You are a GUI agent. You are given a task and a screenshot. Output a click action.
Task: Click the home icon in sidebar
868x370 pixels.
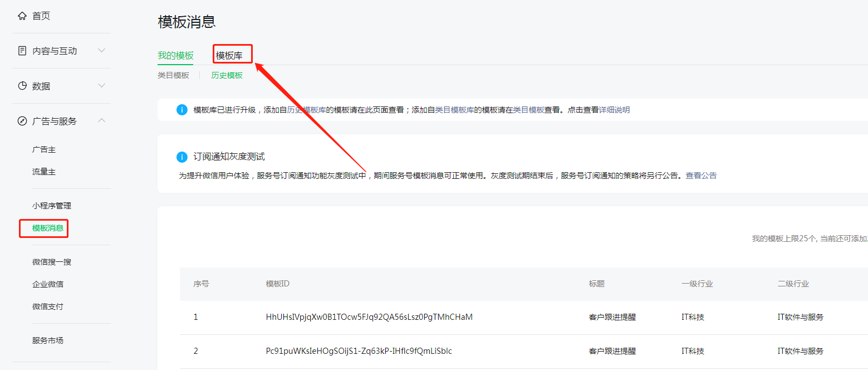tap(22, 16)
